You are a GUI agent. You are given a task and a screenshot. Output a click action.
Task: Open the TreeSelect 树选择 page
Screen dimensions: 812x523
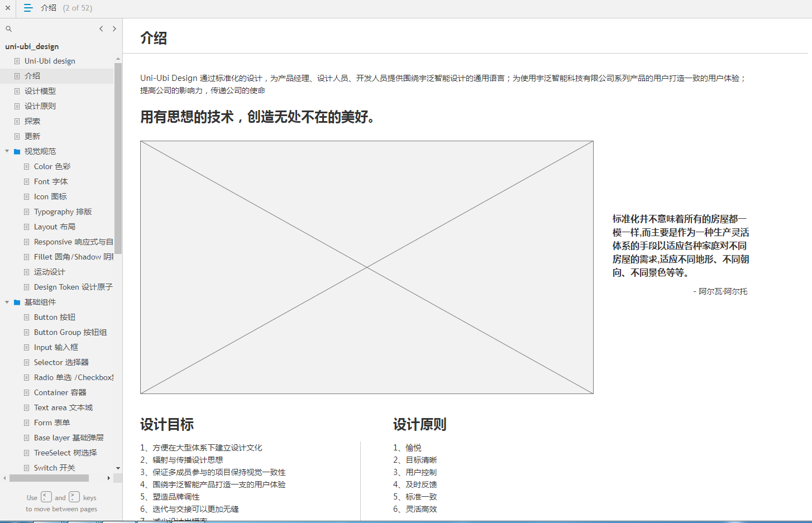(65, 453)
